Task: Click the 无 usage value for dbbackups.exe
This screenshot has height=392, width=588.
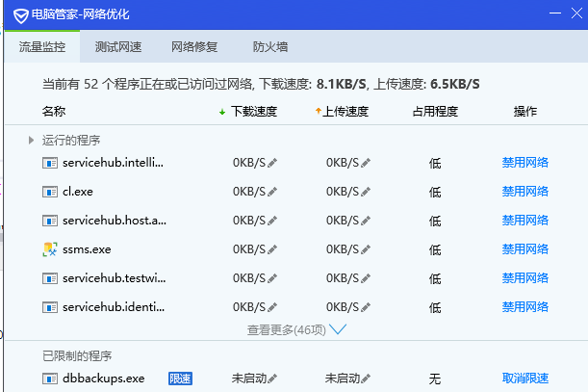Action: [x=435, y=379]
